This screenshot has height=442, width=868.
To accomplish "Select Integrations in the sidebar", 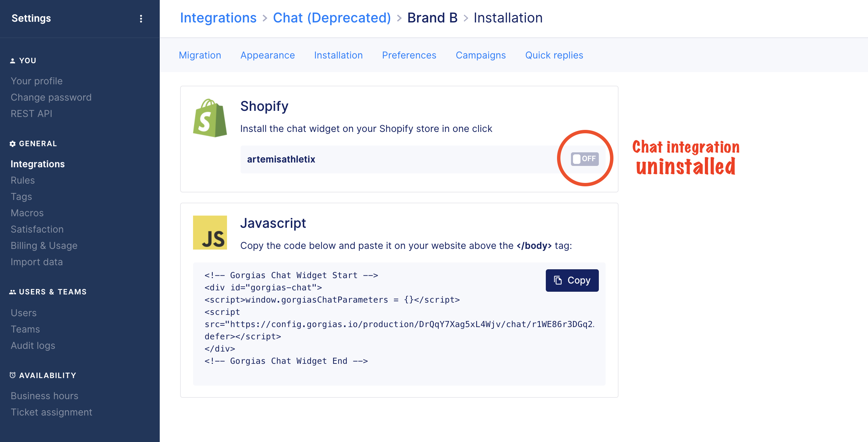I will coord(37,164).
